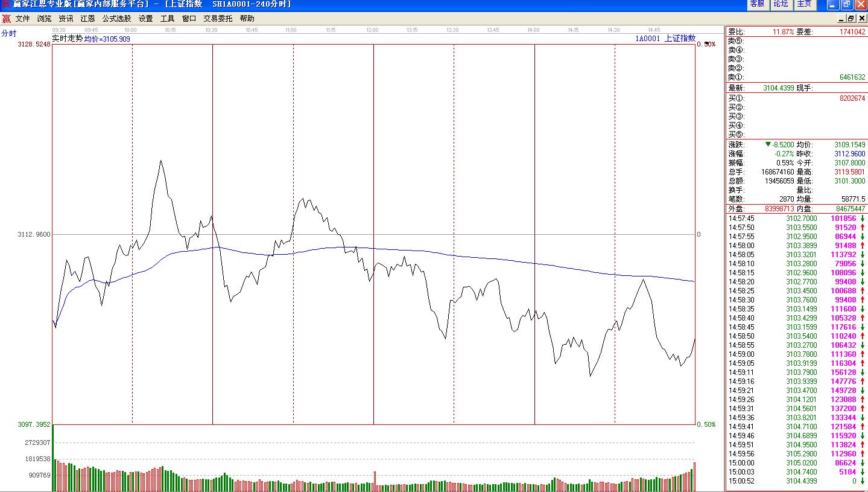Open the 窗口 menu
868x492 pixels.
(x=189, y=19)
